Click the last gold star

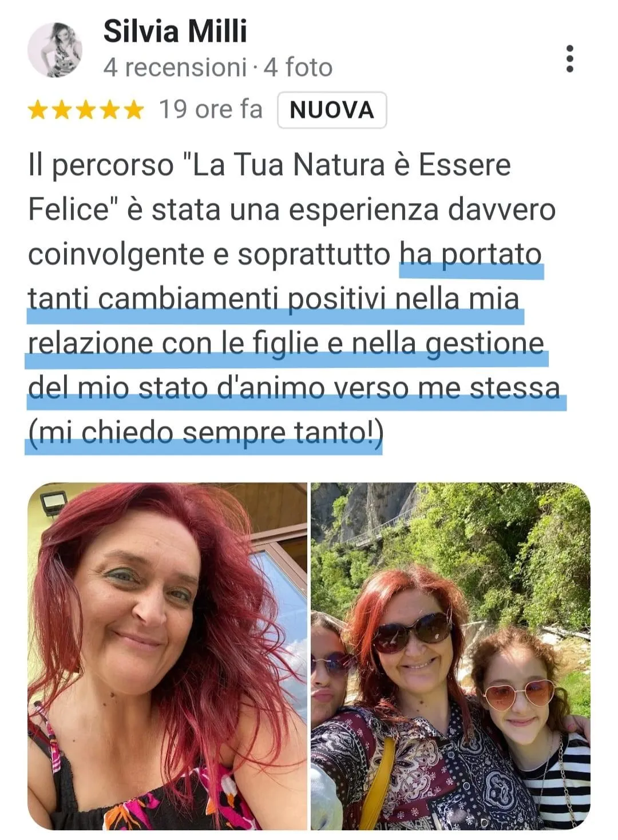(x=134, y=110)
